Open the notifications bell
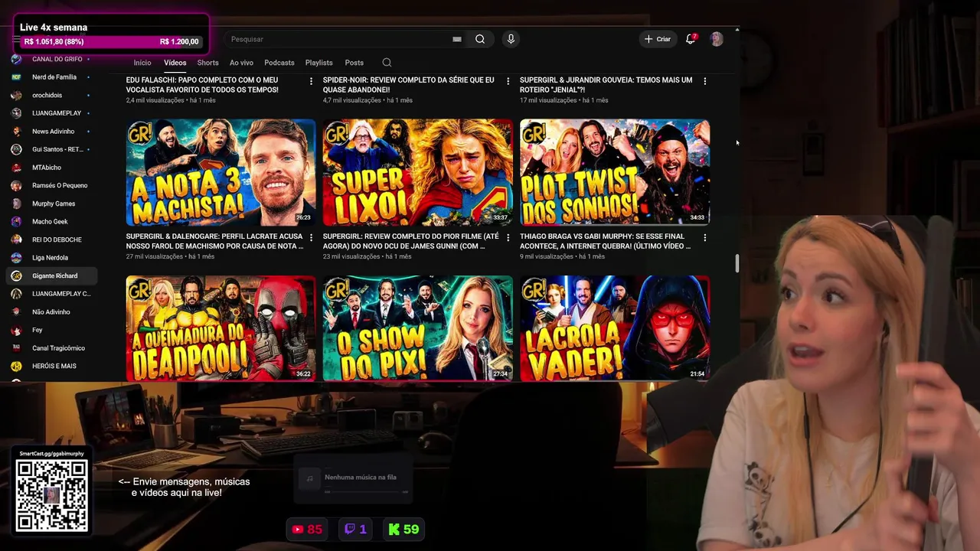Image resolution: width=980 pixels, height=551 pixels. [691, 39]
